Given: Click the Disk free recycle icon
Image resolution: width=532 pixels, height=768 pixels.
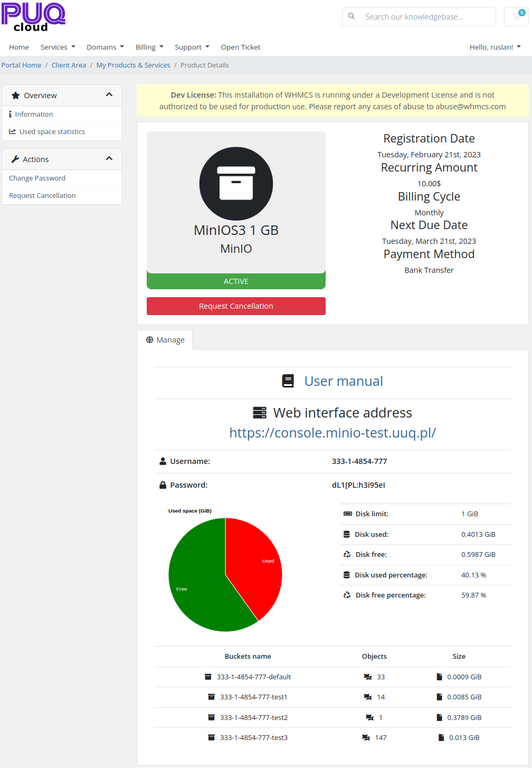Looking at the screenshot, I should tap(347, 554).
